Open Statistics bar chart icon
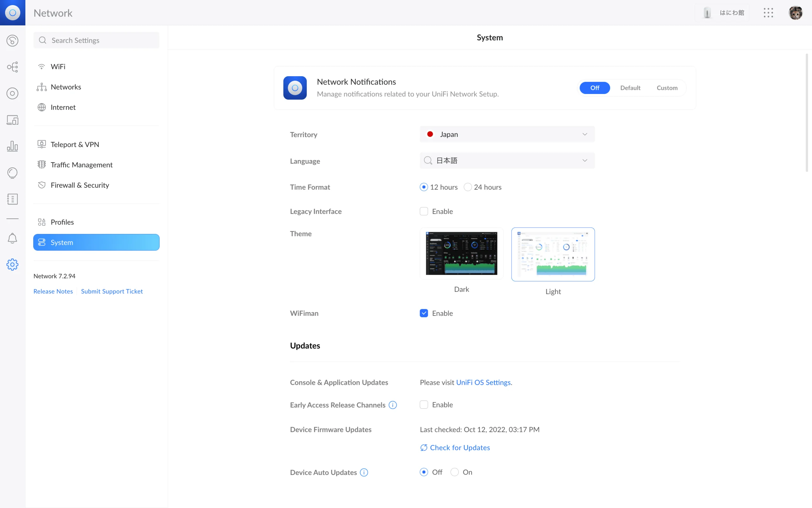812x508 pixels. coord(12,146)
